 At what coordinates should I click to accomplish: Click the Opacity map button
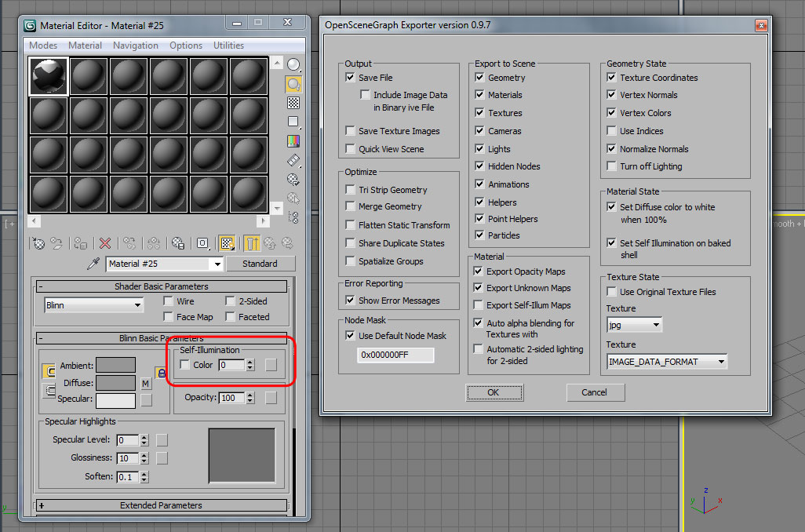click(x=271, y=398)
